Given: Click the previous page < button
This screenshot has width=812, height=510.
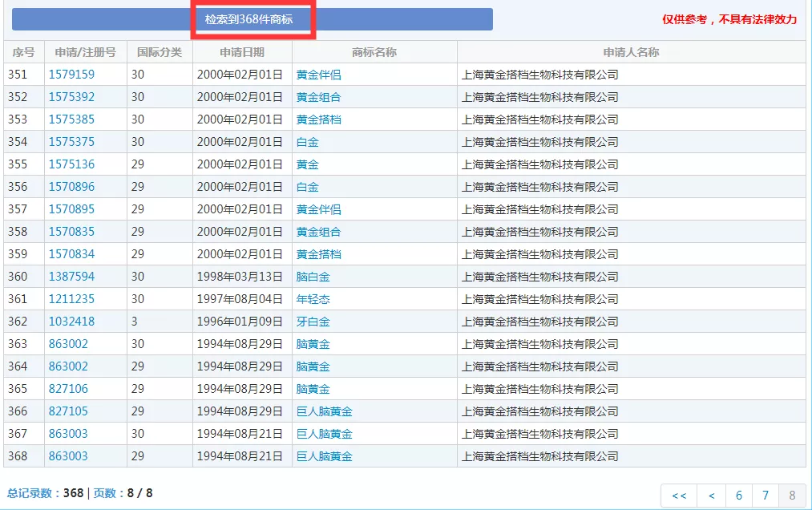Looking at the screenshot, I should click(711, 496).
